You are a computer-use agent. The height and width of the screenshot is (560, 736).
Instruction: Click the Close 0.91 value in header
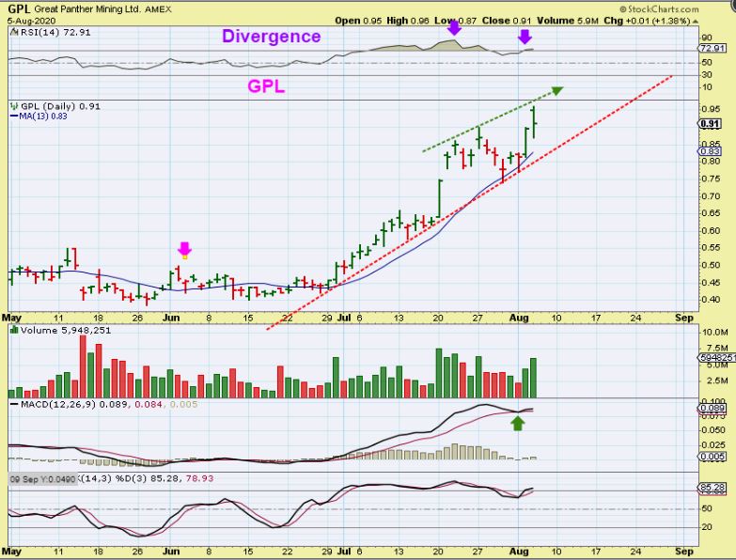coord(507,21)
